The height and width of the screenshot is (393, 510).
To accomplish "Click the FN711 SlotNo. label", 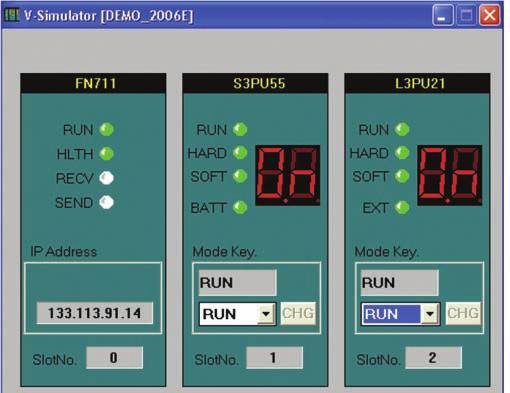I will pyautogui.click(x=54, y=360).
